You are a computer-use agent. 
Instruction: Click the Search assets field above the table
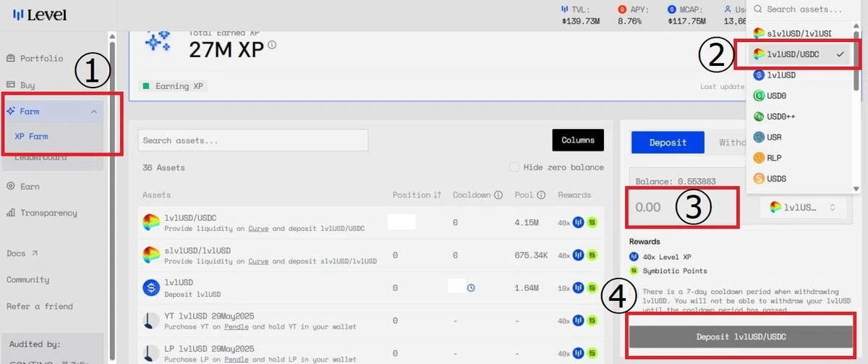point(252,140)
